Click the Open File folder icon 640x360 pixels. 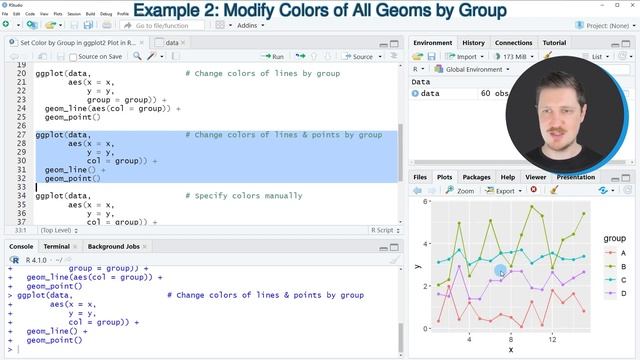pos(50,25)
